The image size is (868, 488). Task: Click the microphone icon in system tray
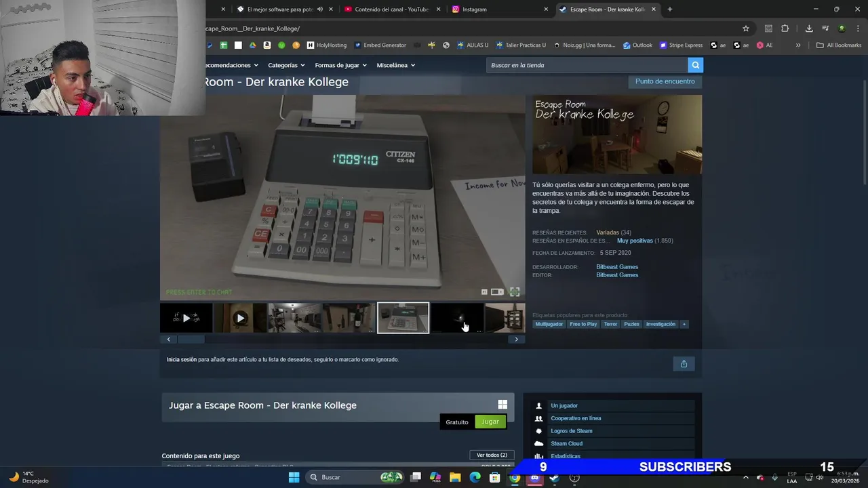click(775, 477)
